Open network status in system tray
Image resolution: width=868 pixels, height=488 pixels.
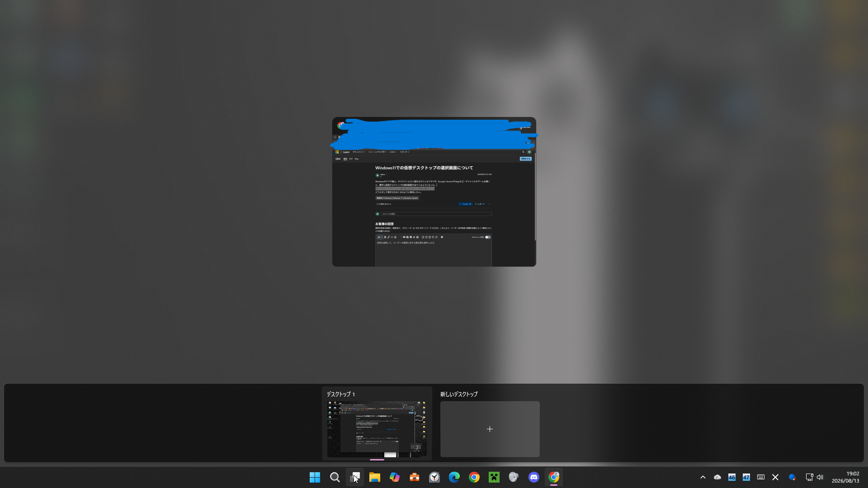click(x=809, y=477)
